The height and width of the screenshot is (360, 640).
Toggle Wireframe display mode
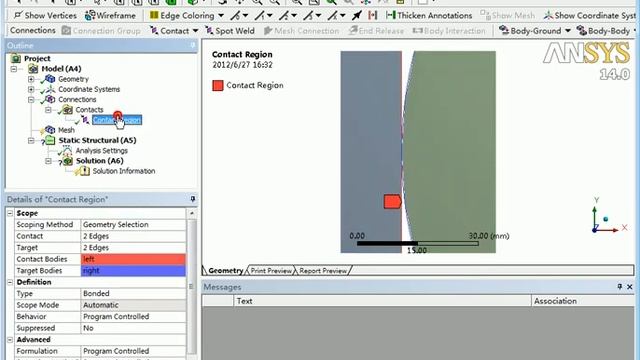click(x=110, y=16)
